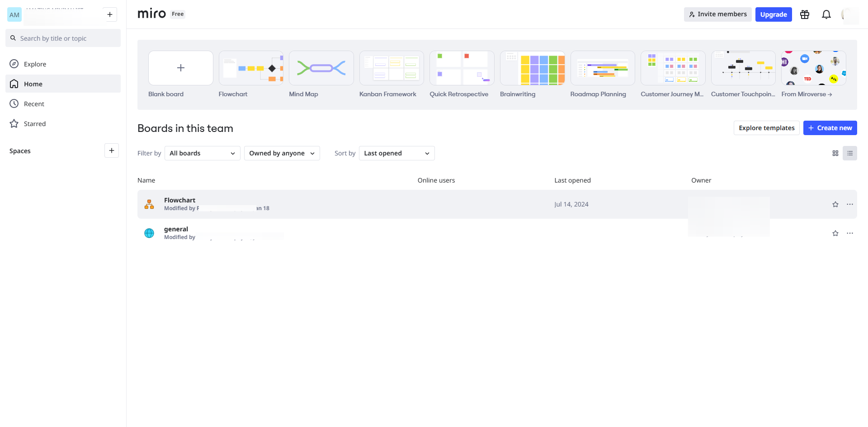Add a new team with plus button
Viewport: 868px width, 427px height.
110,14
